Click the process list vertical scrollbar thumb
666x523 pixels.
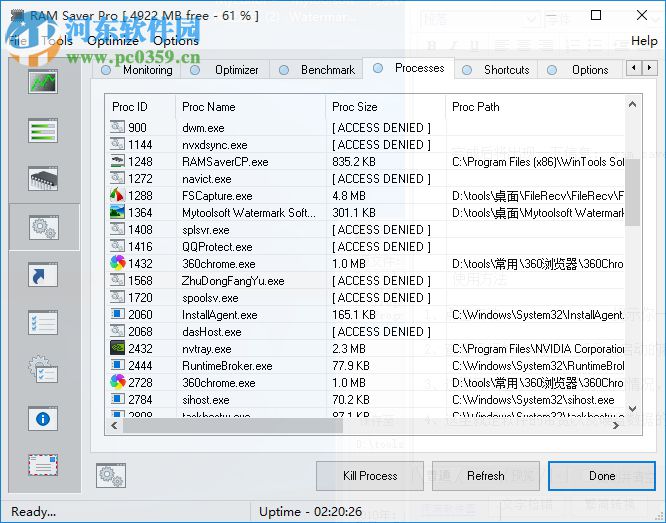point(632,192)
